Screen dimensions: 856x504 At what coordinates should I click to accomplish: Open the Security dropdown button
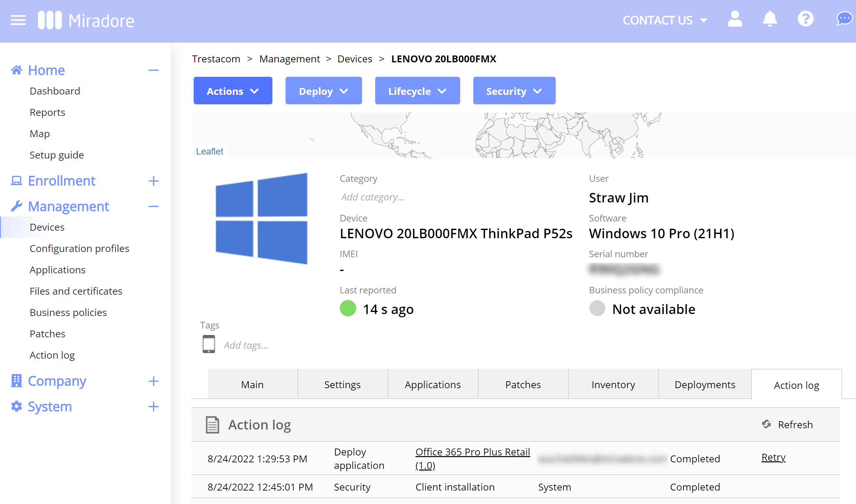click(x=514, y=91)
